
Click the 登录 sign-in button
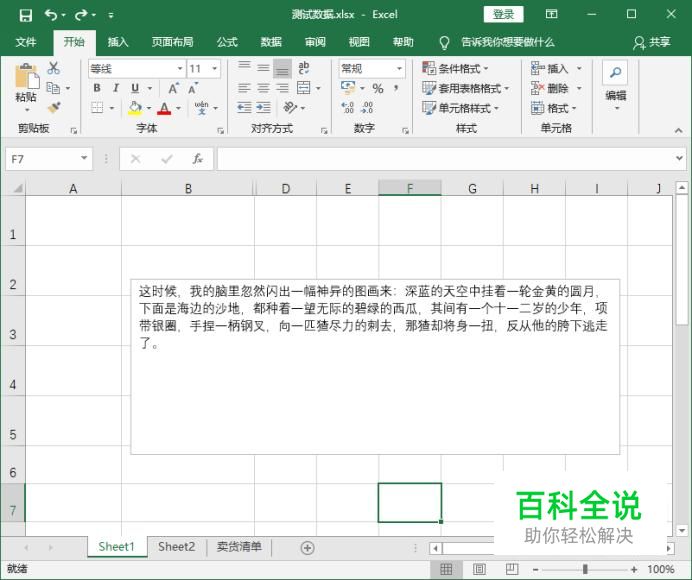[504, 14]
